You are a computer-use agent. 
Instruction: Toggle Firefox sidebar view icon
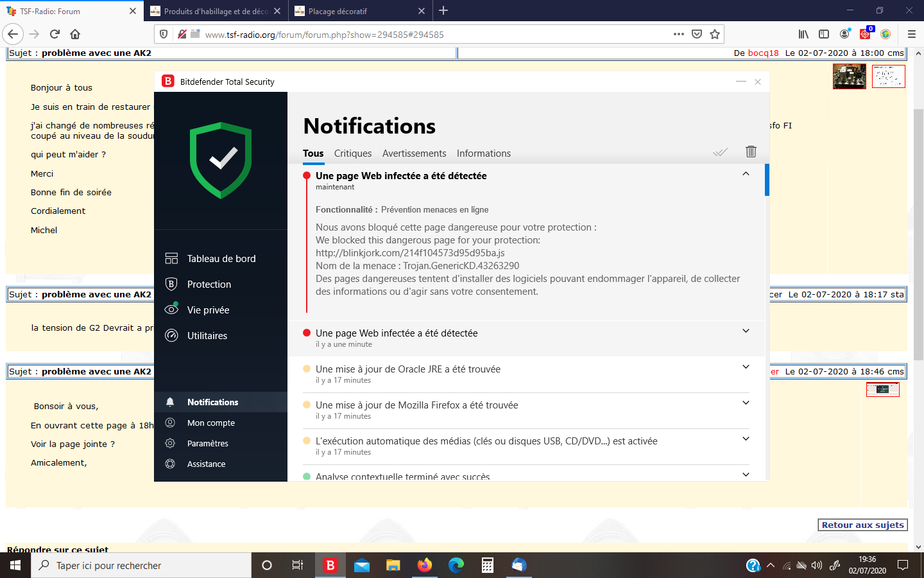[824, 34]
